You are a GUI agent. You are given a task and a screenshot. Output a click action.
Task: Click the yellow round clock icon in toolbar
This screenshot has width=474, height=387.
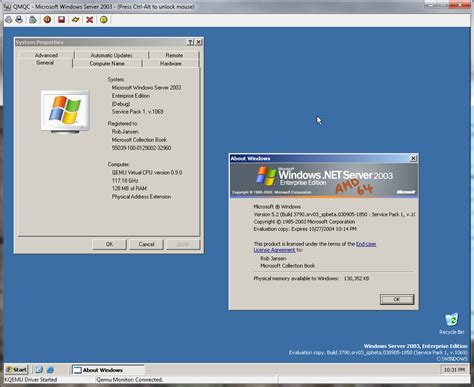104,20
